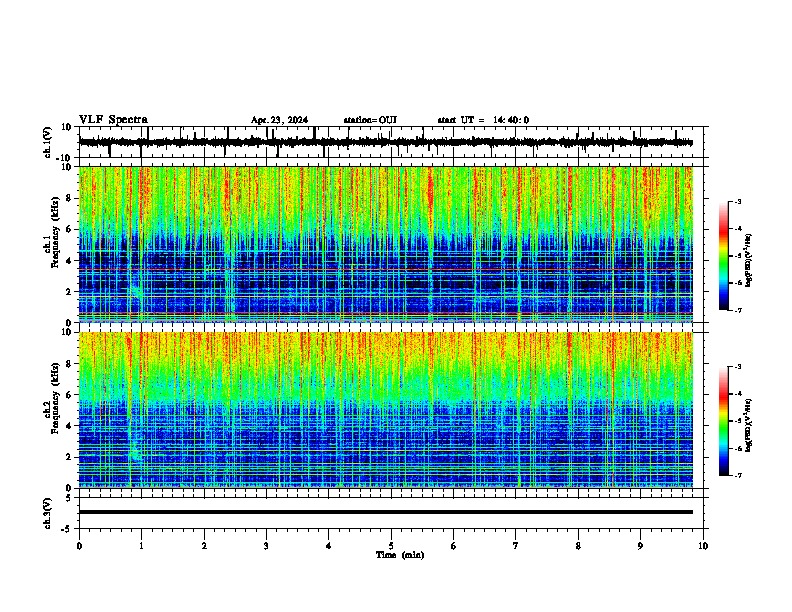Click the "Time (min)" axis label
Screen dimensions: 792x612
pos(400,555)
